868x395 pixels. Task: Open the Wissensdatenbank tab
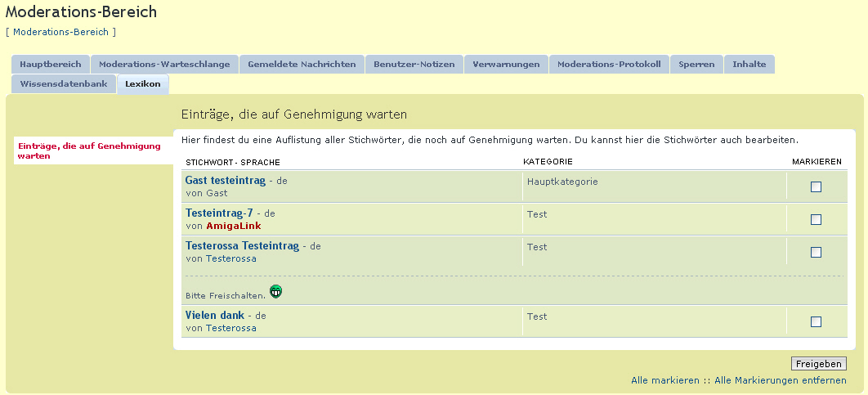pyautogui.click(x=64, y=84)
